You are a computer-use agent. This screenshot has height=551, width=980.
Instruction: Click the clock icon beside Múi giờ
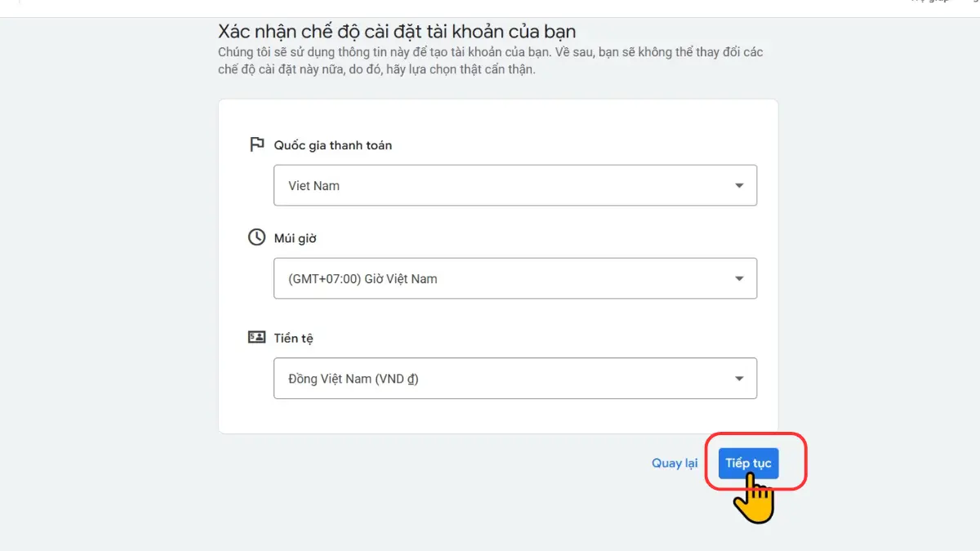(256, 238)
